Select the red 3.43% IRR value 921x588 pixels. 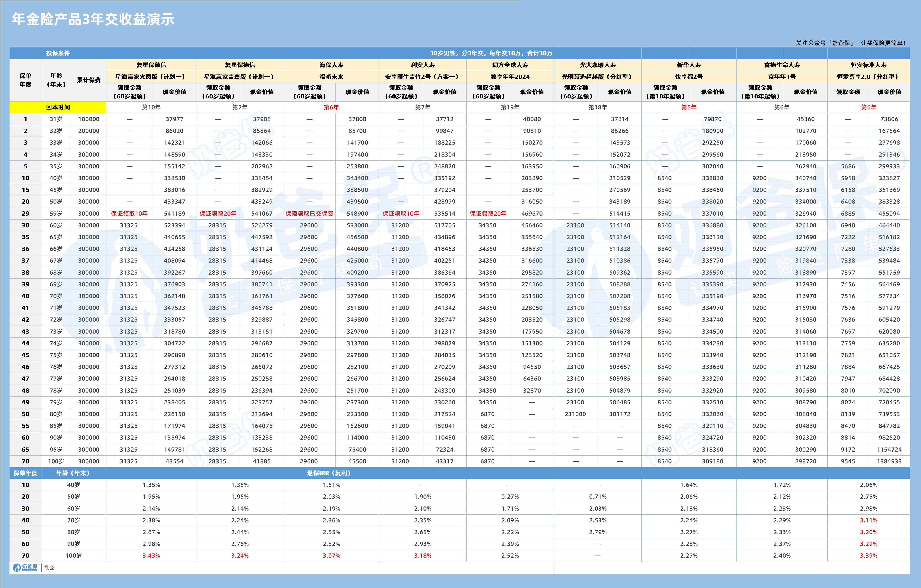pos(151,556)
